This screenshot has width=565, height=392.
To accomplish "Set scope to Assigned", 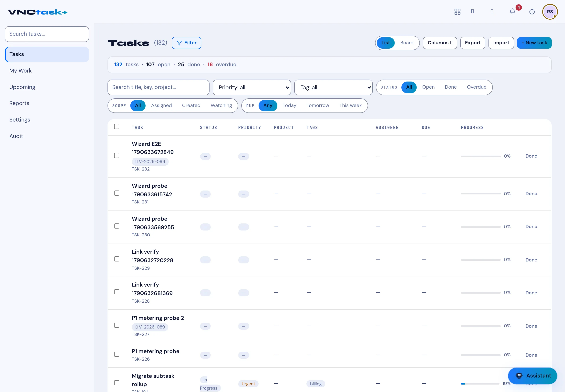I will (x=161, y=106).
